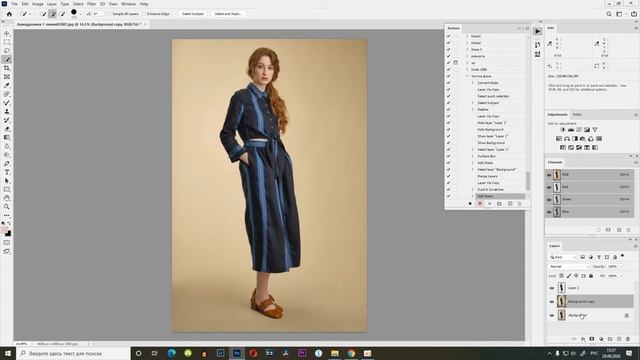Select the Hand tool
The width and height of the screenshot is (640, 360).
pos(7,198)
